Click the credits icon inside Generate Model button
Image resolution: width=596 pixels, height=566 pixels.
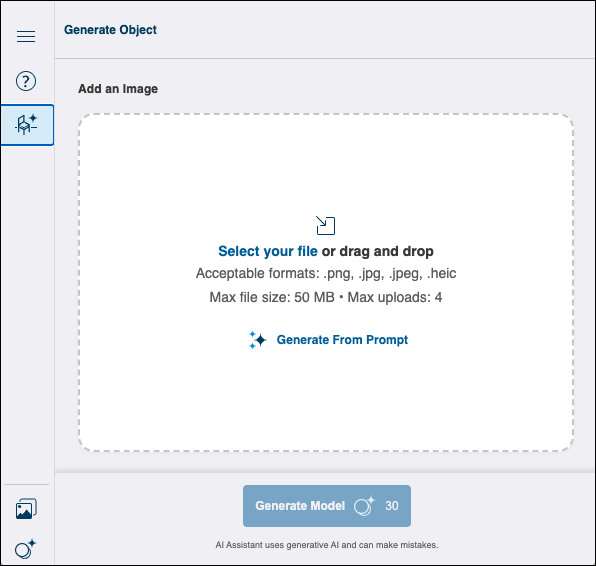click(364, 506)
